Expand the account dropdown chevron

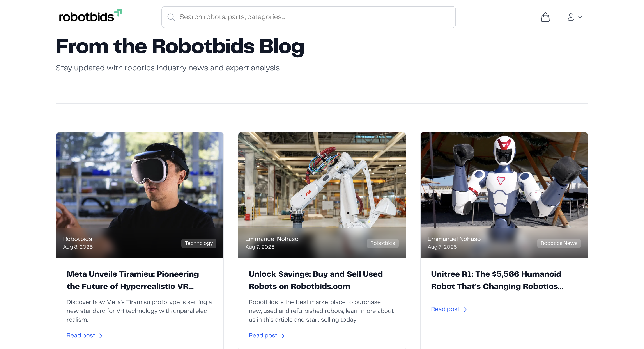click(580, 17)
